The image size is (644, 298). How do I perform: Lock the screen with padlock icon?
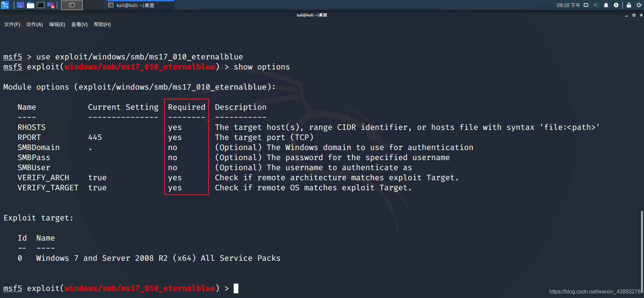[x=629, y=5]
